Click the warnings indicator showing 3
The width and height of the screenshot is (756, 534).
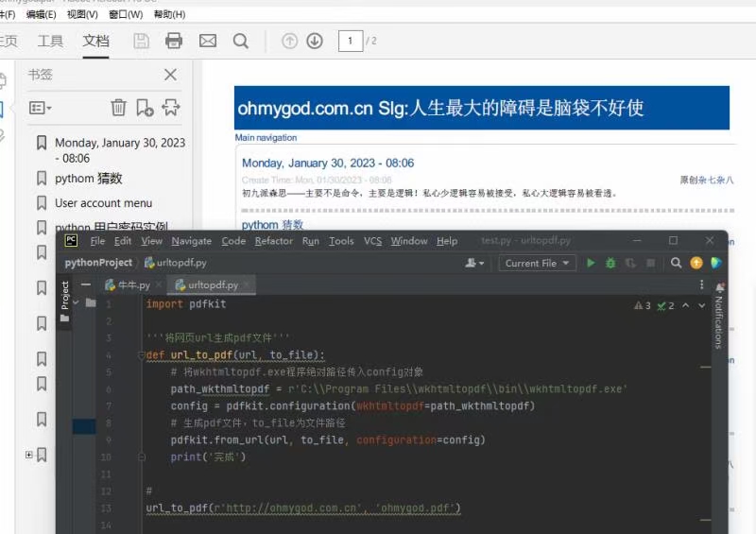click(643, 305)
